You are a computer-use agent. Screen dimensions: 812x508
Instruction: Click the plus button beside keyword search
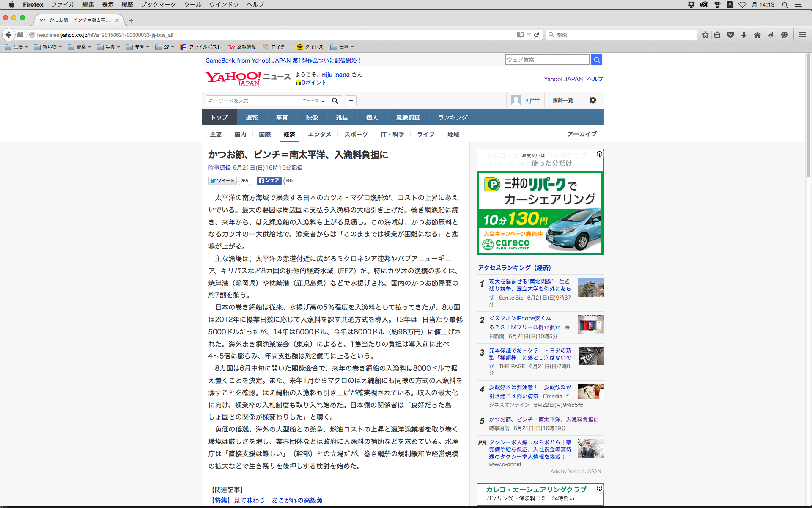[351, 101]
